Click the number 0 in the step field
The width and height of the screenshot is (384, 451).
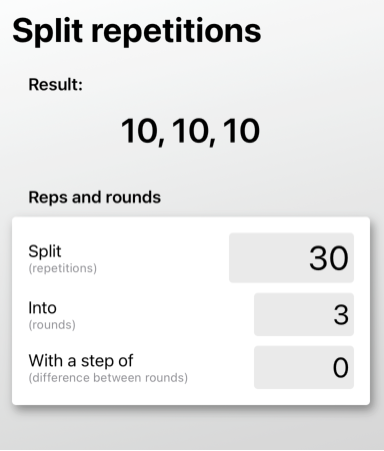click(341, 368)
